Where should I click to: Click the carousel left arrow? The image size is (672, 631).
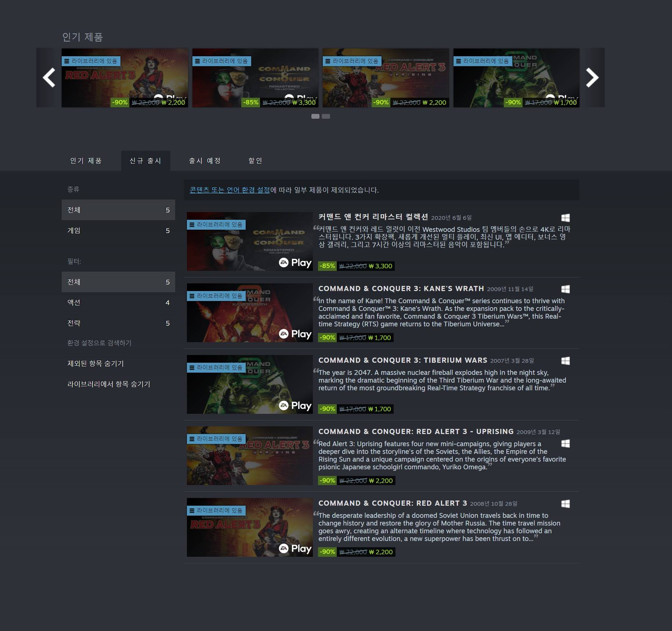click(49, 78)
